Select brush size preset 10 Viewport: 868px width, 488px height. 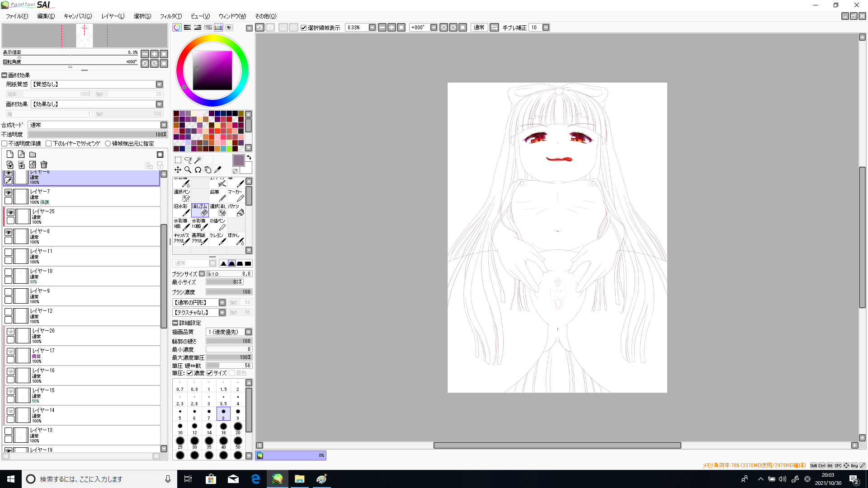[x=180, y=428]
